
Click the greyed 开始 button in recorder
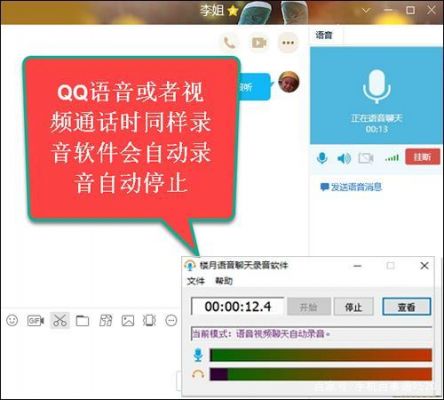tap(309, 307)
